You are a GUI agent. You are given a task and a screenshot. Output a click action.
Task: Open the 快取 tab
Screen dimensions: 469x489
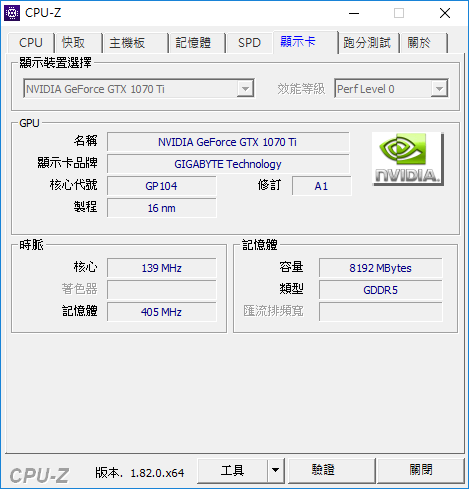point(79,43)
